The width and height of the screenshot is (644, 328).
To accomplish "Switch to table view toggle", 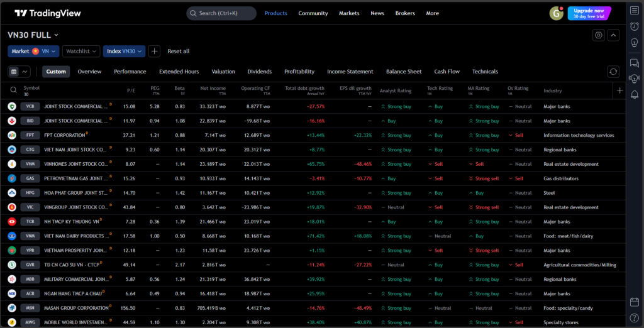I will point(14,72).
